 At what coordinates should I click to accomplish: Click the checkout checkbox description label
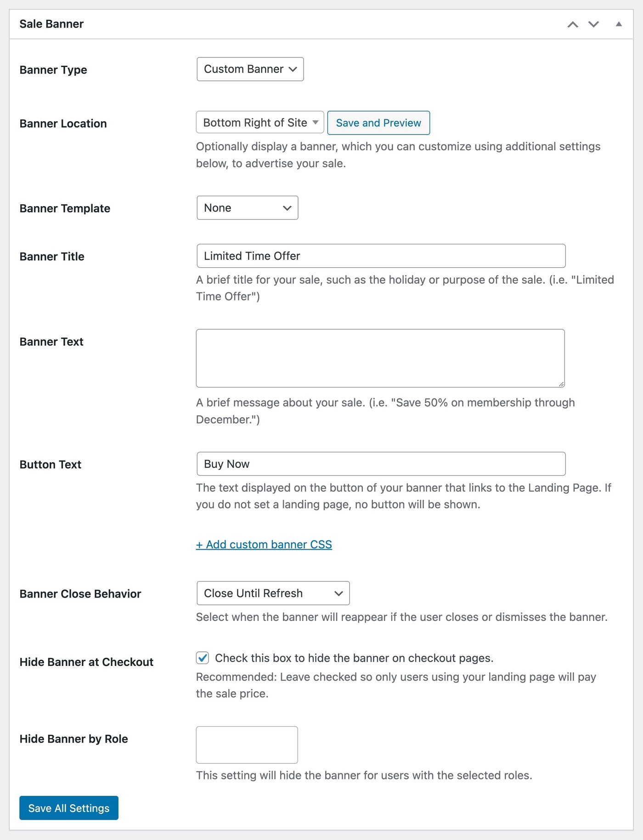354,658
